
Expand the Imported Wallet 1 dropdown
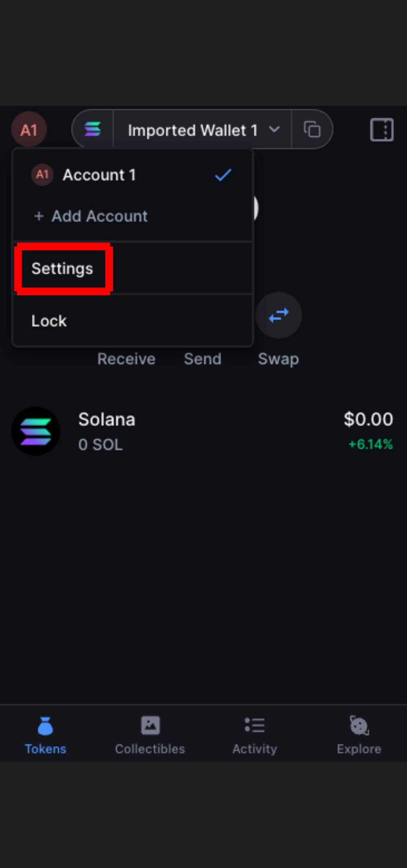click(203, 130)
